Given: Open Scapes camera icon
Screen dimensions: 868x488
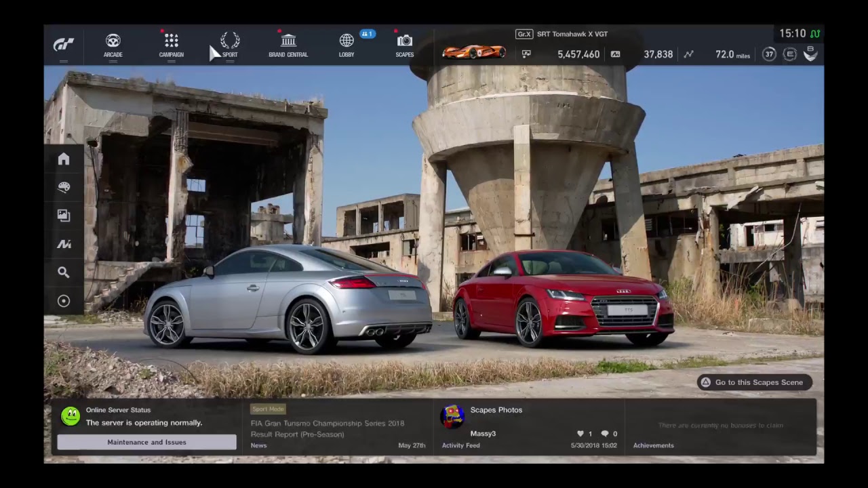Looking at the screenshot, I should 405,41.
